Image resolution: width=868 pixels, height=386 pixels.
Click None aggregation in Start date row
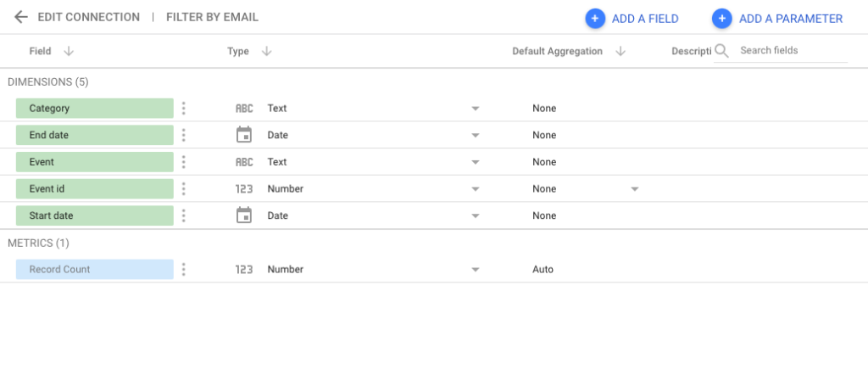pos(544,215)
